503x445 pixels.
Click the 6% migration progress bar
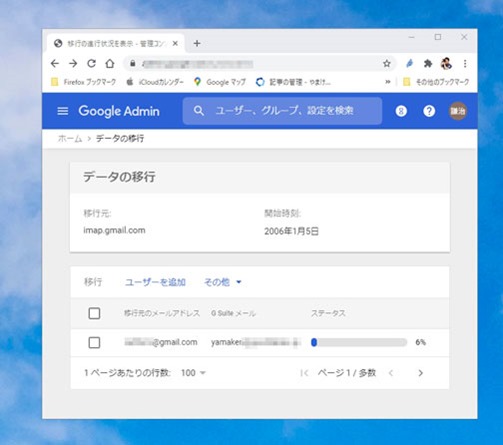pos(359,342)
